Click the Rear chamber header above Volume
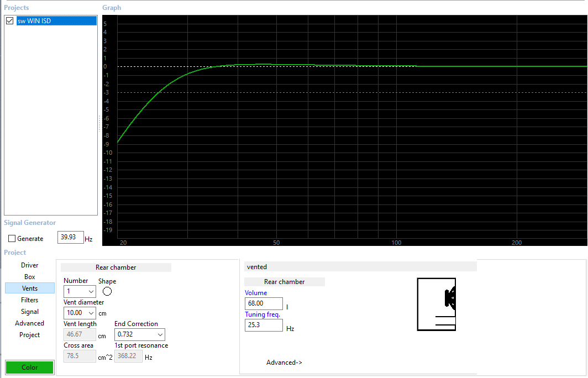The height and width of the screenshot is (378, 588). [284, 282]
